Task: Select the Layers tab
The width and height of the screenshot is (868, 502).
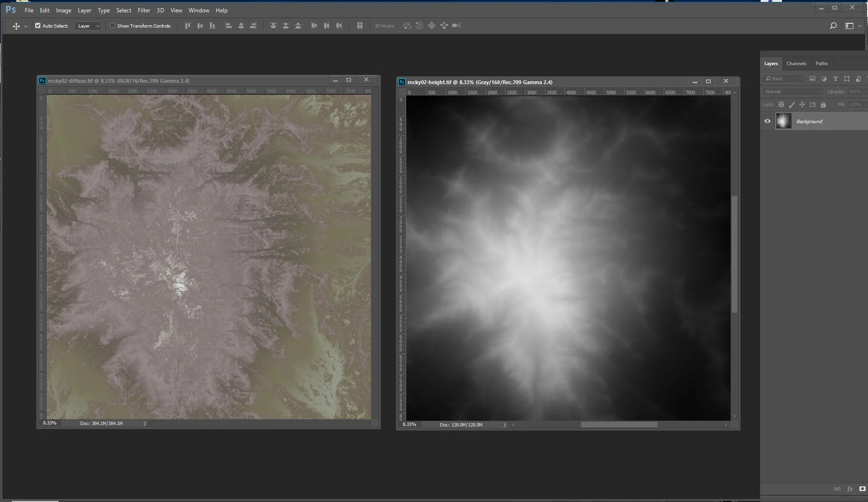Action: (x=771, y=63)
